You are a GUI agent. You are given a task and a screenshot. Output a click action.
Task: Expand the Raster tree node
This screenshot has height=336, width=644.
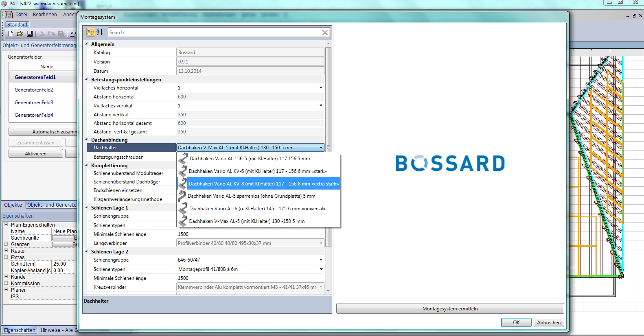click(x=6, y=251)
